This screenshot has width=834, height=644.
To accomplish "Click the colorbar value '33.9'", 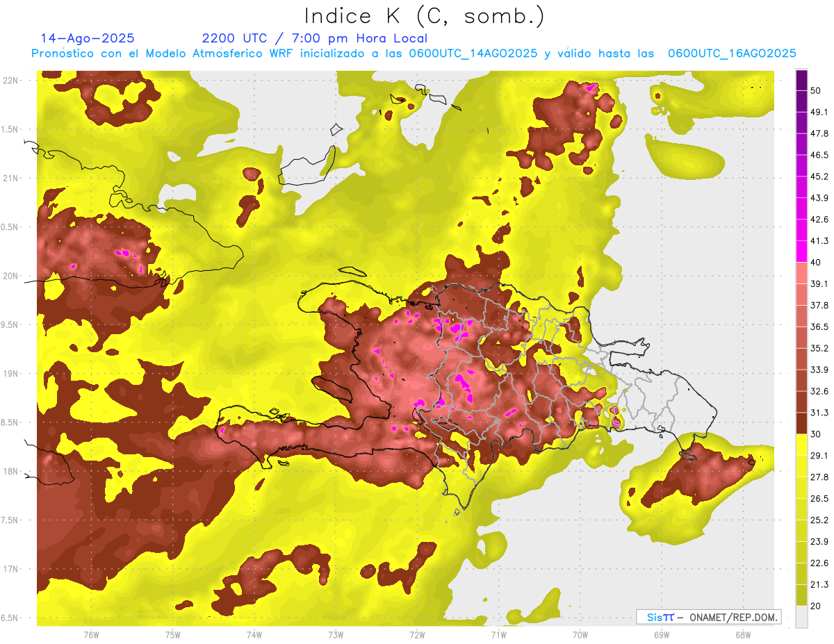I will [819, 370].
